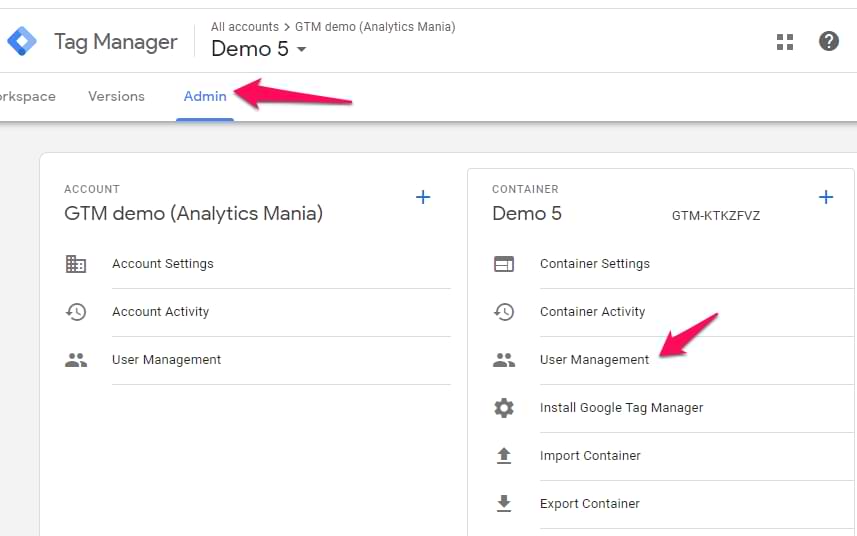Go to the Workspace tab
This screenshot has width=857, height=536.
27,97
